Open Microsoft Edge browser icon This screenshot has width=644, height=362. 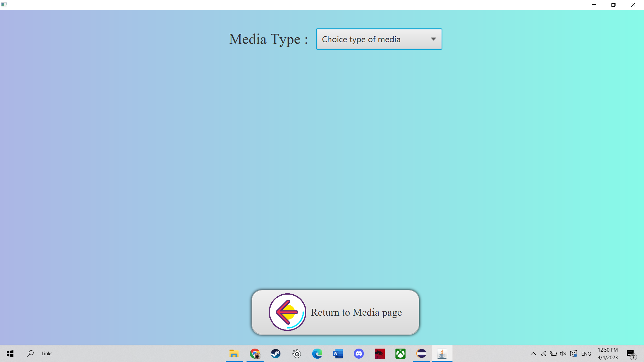(317, 354)
